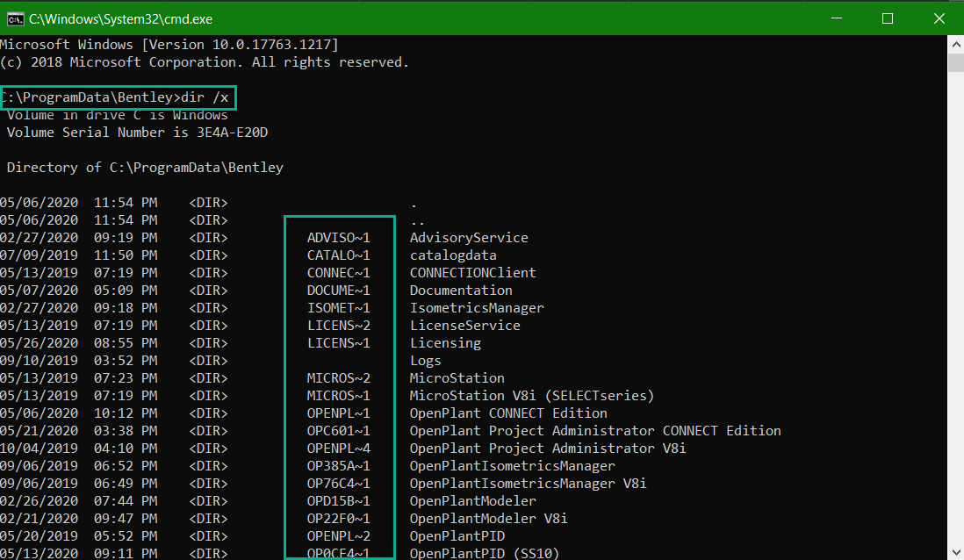Click the Volume Serial Number 3E4A-E20D line

coord(137,133)
